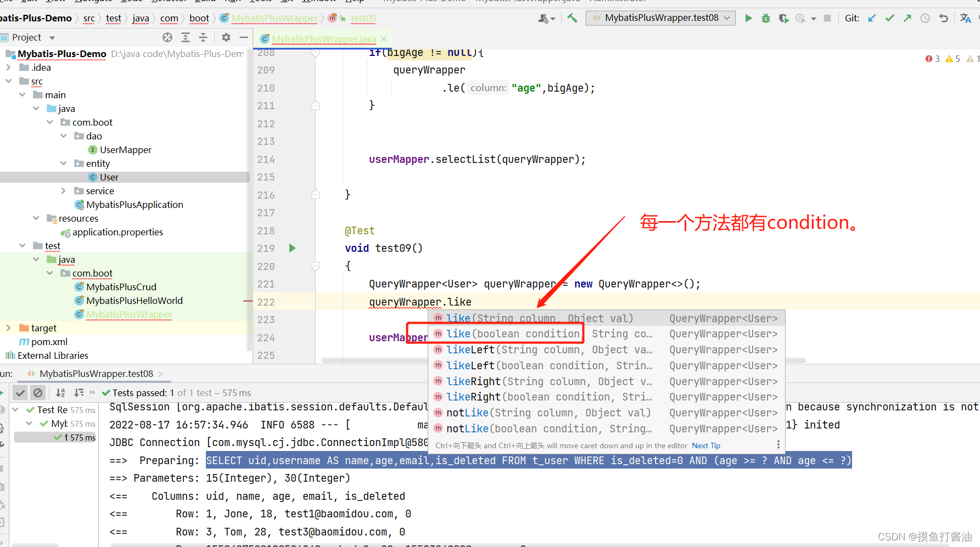Open pom.xml in project tree
The height and width of the screenshot is (547, 980).
tap(49, 342)
